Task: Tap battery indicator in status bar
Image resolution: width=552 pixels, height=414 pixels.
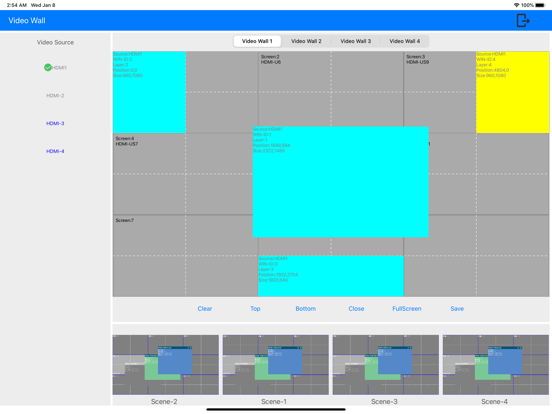Action: coord(540,5)
